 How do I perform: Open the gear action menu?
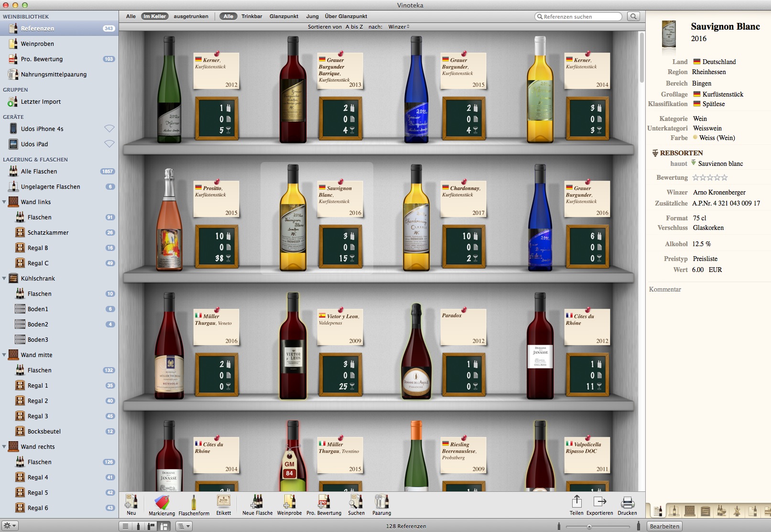click(x=10, y=526)
